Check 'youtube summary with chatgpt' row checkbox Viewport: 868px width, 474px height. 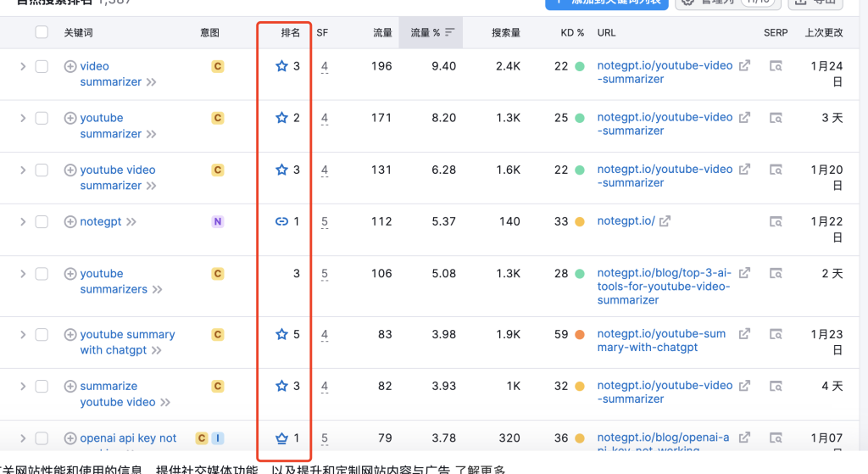(42, 334)
